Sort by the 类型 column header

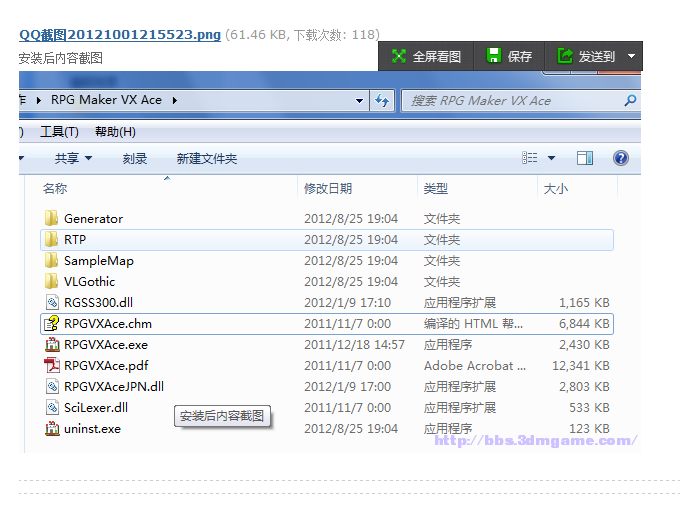435,189
